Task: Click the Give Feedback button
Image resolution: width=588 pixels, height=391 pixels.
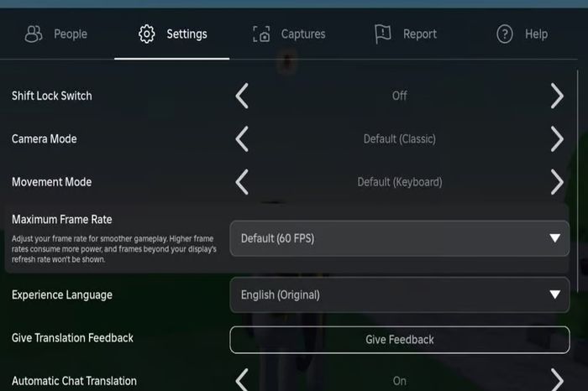Action: (400, 340)
